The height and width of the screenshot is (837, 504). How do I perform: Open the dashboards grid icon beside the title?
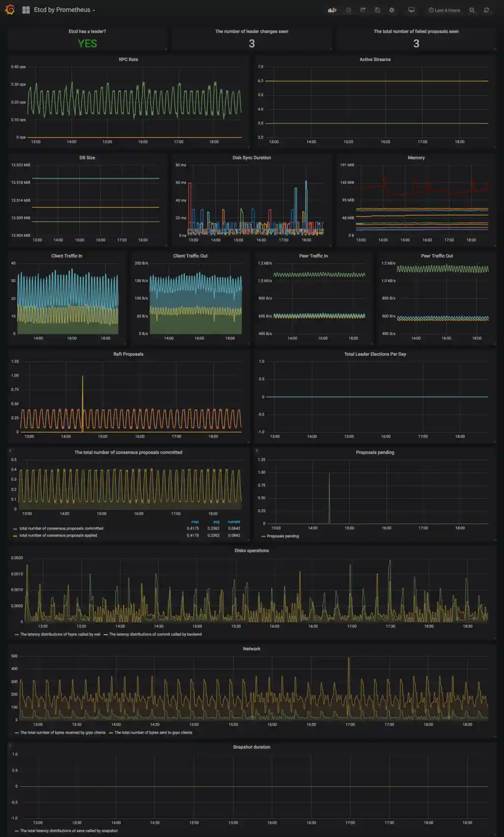point(26,10)
